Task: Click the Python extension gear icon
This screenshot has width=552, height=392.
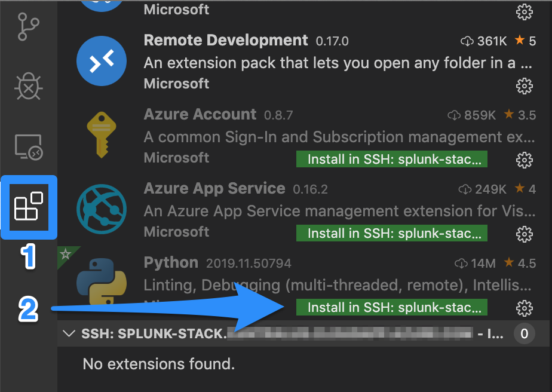Action: coord(524,308)
